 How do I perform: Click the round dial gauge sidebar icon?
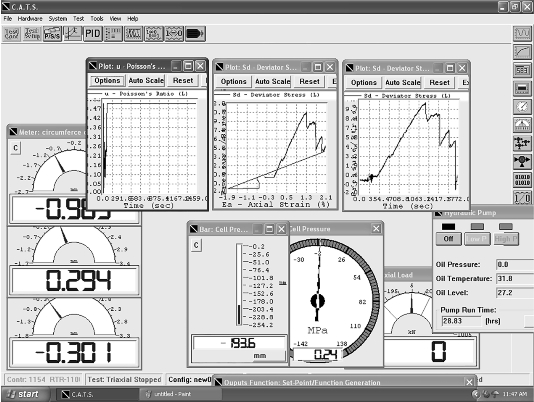[522, 107]
